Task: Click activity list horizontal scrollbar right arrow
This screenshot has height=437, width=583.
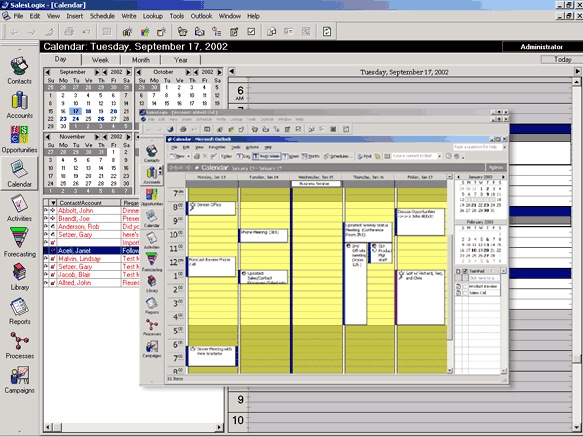Action: pyautogui.click(x=219, y=427)
